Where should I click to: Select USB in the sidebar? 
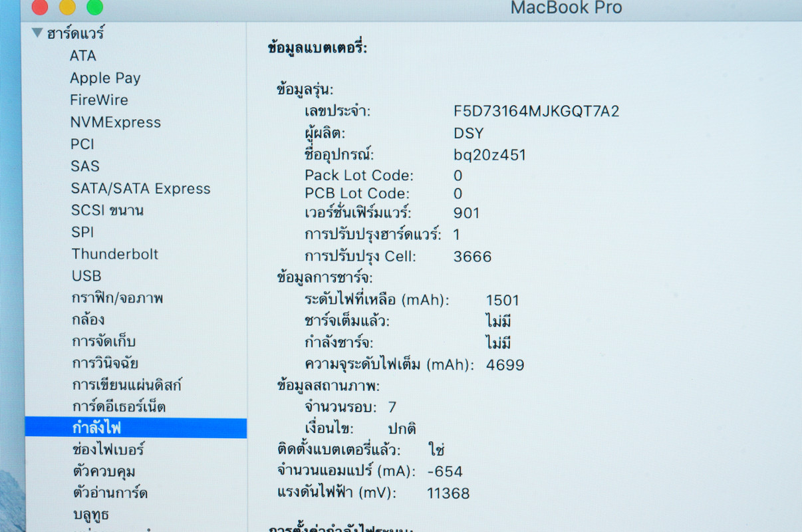[86, 276]
